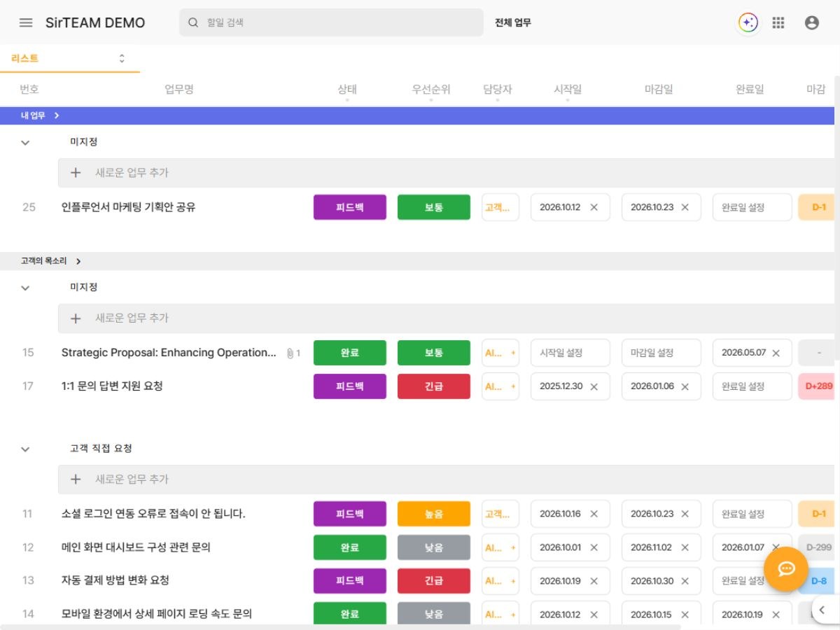Collapse the 미지정 group under 내 업무
Screen dimensions: 840x630
coord(25,142)
